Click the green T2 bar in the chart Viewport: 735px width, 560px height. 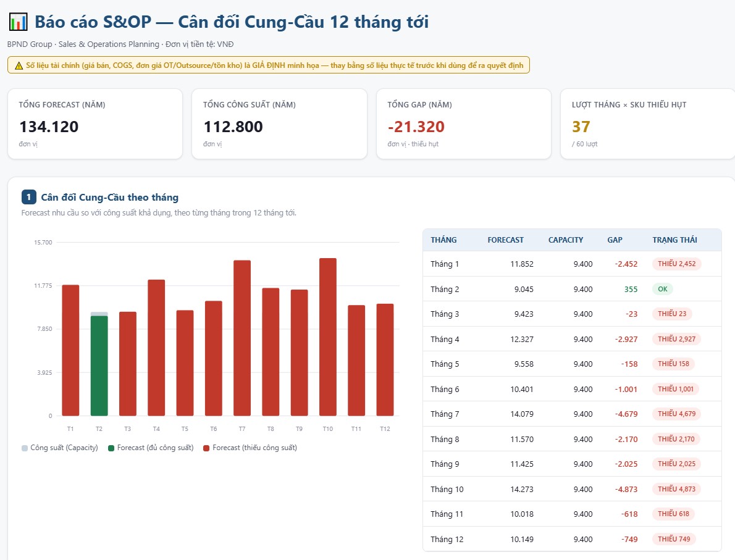99,366
